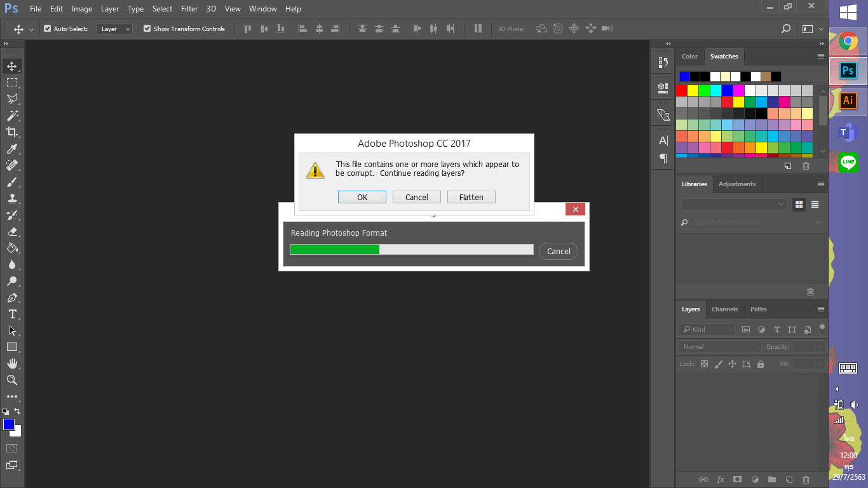Toggle the Auto-Select checkbox
Viewport: 868px width, 488px height.
[47, 29]
